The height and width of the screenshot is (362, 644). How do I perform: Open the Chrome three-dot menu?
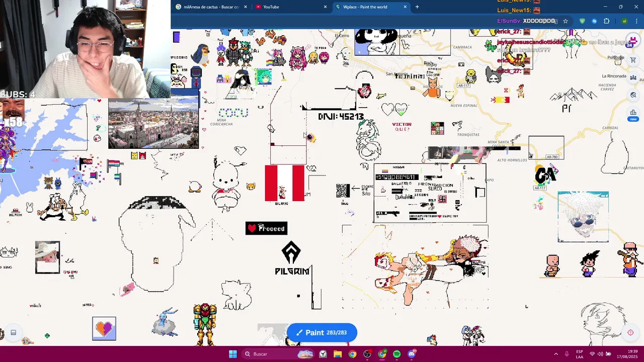click(x=637, y=21)
